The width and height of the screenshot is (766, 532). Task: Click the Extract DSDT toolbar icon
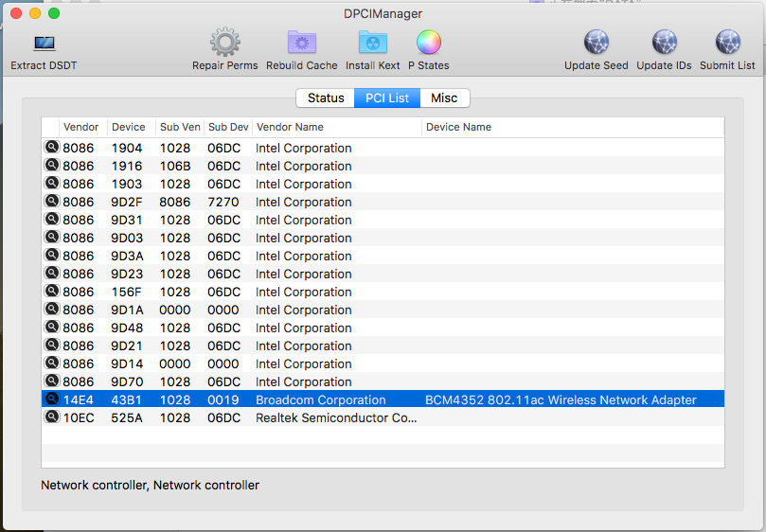(44, 44)
